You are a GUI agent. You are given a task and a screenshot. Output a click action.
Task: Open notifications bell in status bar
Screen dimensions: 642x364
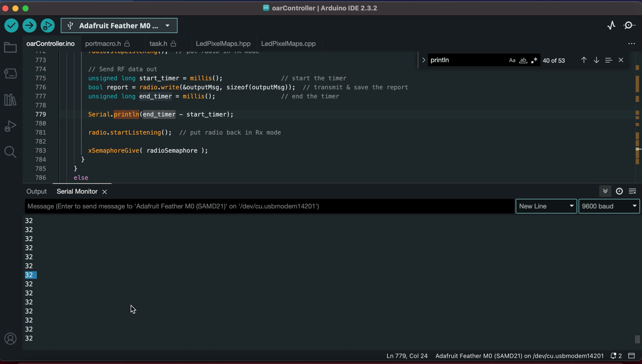click(616, 356)
